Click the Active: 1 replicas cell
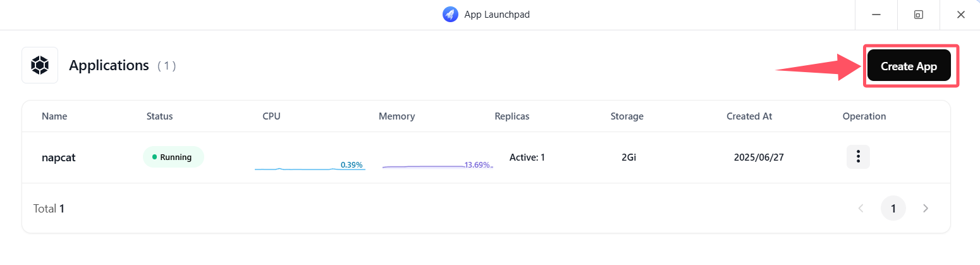This screenshot has width=980, height=265. point(527,157)
